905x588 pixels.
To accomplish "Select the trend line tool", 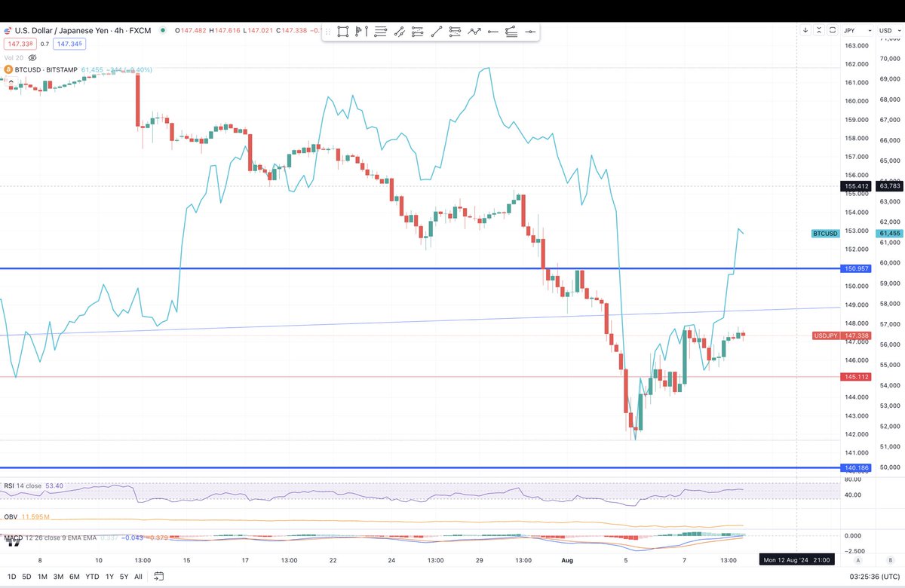I will pos(437,31).
